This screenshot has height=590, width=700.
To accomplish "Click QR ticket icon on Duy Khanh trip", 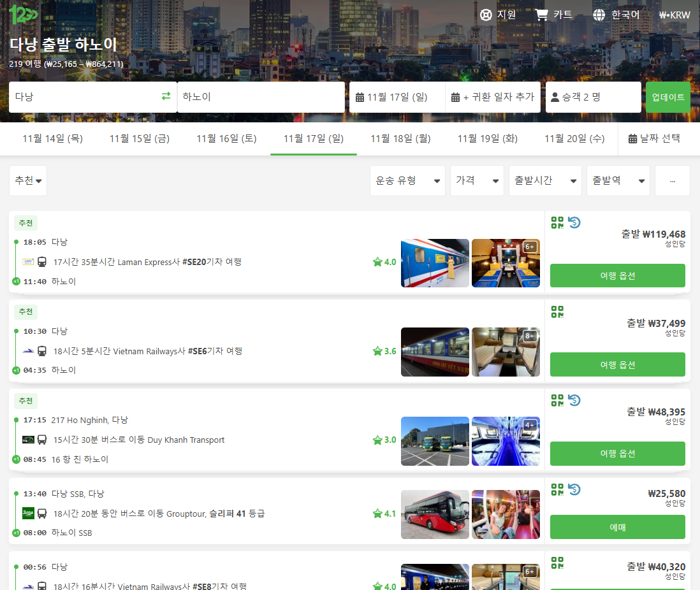I will pyautogui.click(x=557, y=400).
